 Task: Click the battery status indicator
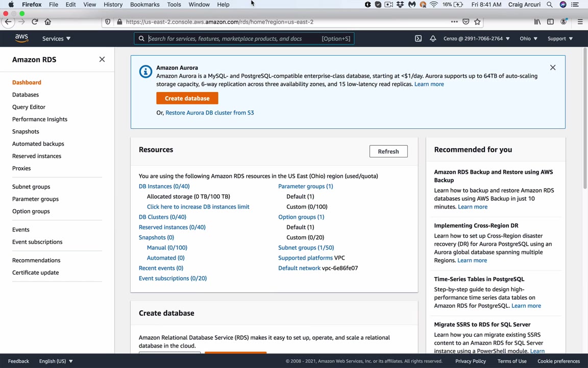(x=453, y=5)
